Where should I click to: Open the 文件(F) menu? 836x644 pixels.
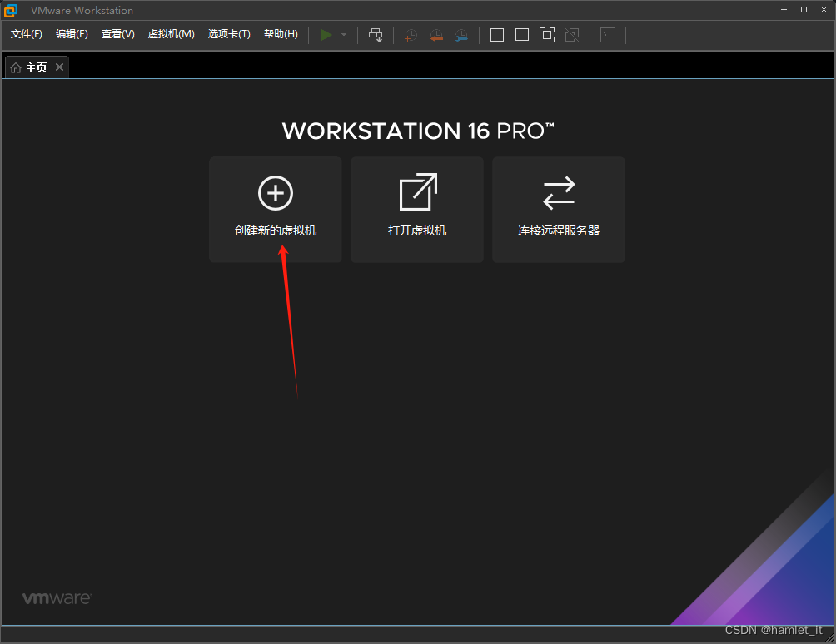click(27, 34)
